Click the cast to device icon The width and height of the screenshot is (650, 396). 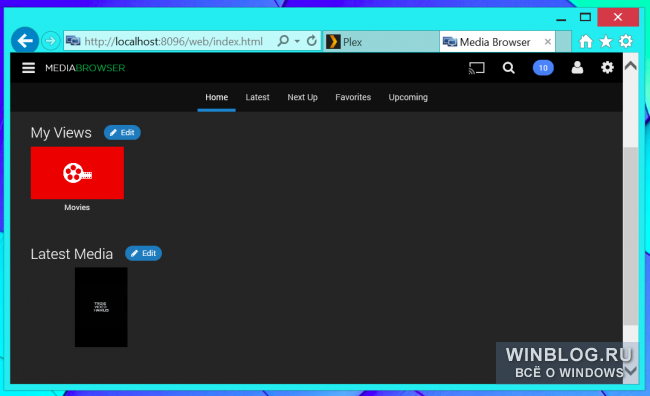pyautogui.click(x=476, y=68)
